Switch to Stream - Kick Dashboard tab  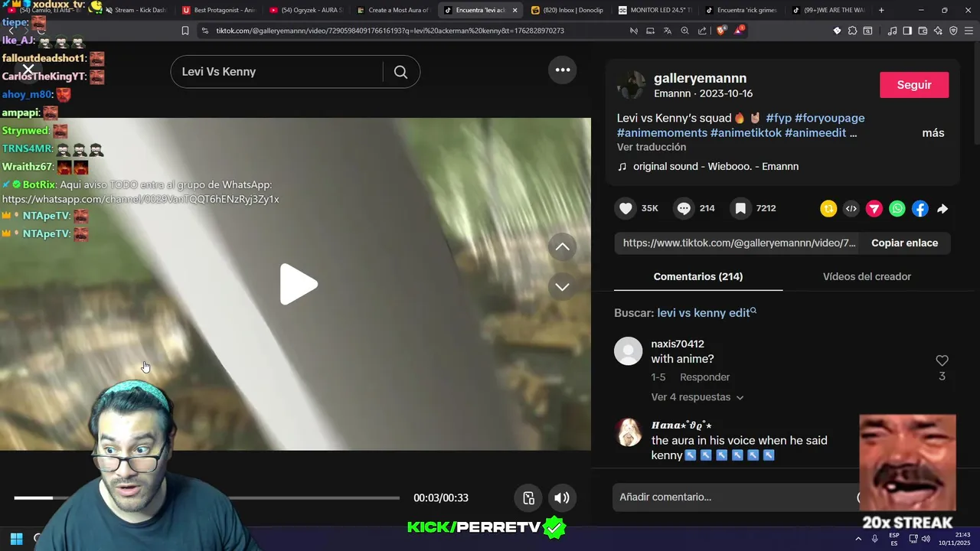click(x=135, y=10)
